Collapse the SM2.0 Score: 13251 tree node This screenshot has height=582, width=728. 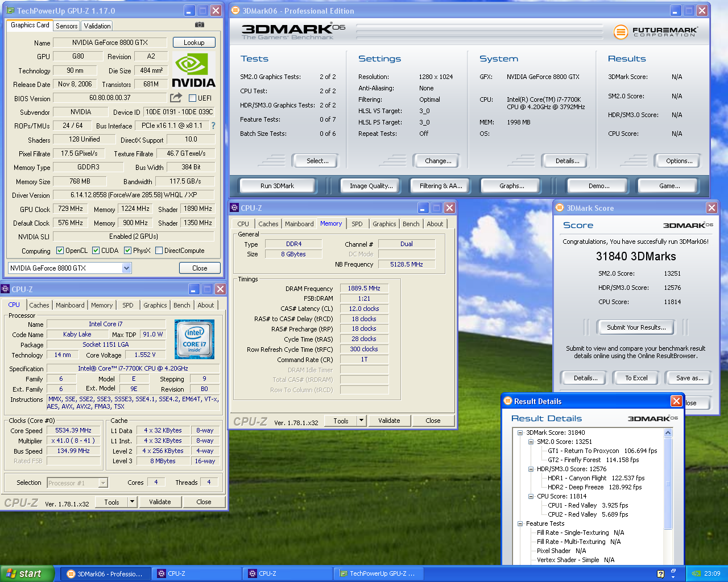[x=531, y=442]
